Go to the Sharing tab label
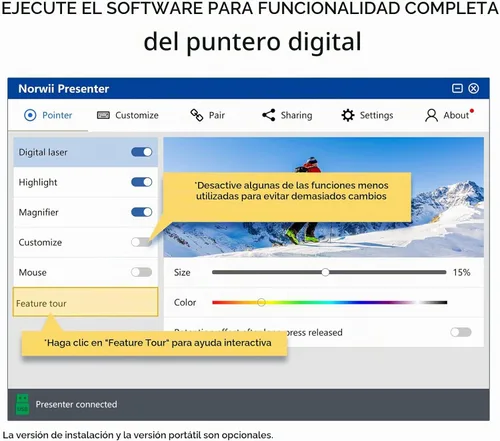Image resolution: width=500 pixels, height=441 pixels. pyautogui.click(x=296, y=115)
